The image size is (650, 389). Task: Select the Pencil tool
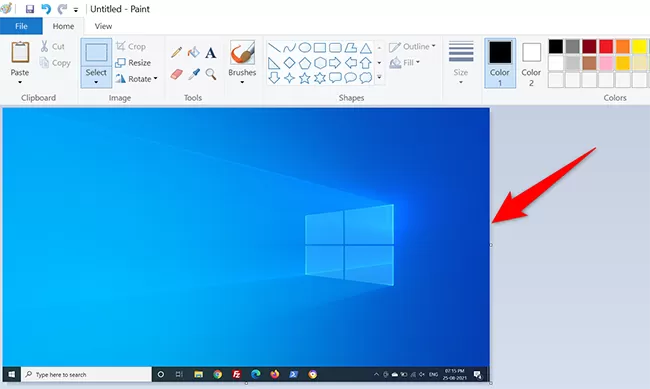177,52
